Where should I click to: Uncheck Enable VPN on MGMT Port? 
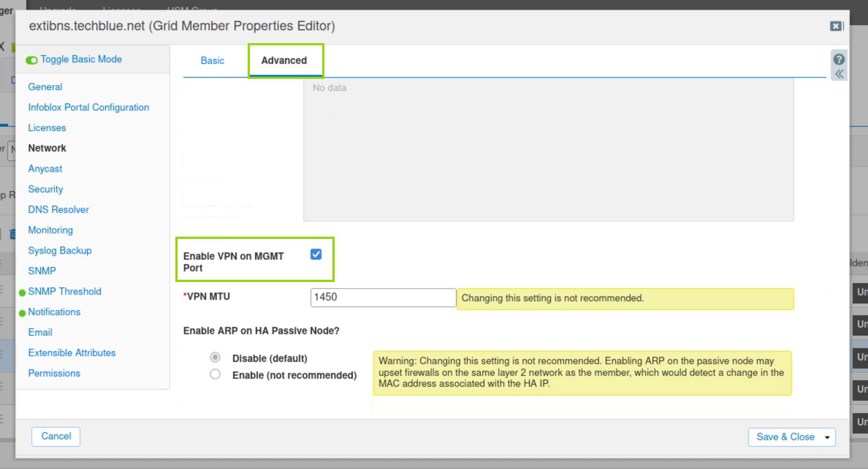(x=316, y=255)
